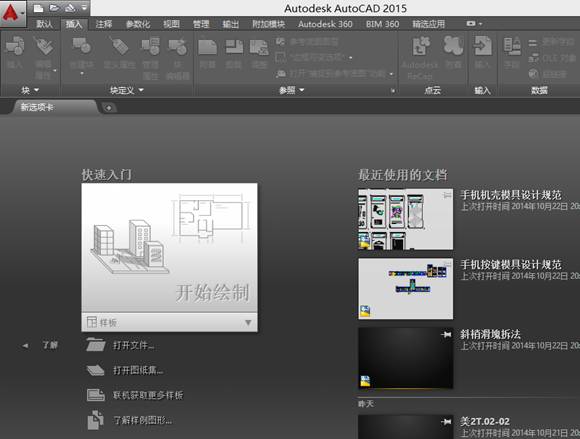Click the 附着 (Attach) icon in 参照 panel
580x439 pixels.
(208, 47)
